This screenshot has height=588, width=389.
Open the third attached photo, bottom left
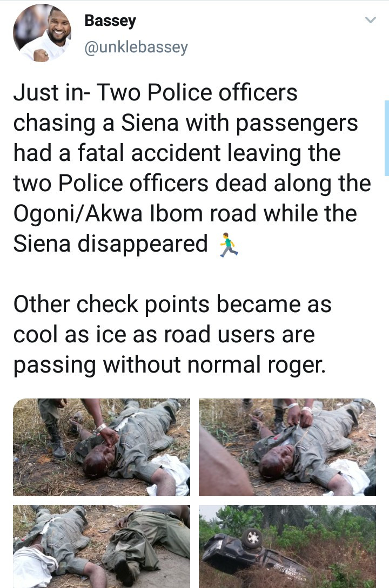(102, 546)
